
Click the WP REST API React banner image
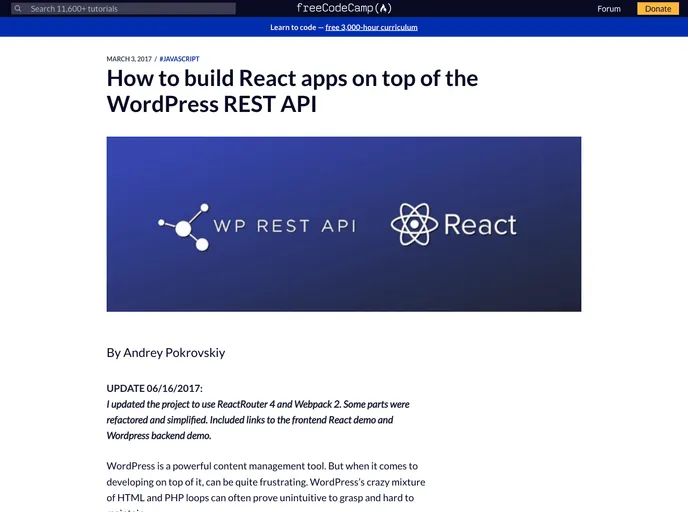[344, 224]
